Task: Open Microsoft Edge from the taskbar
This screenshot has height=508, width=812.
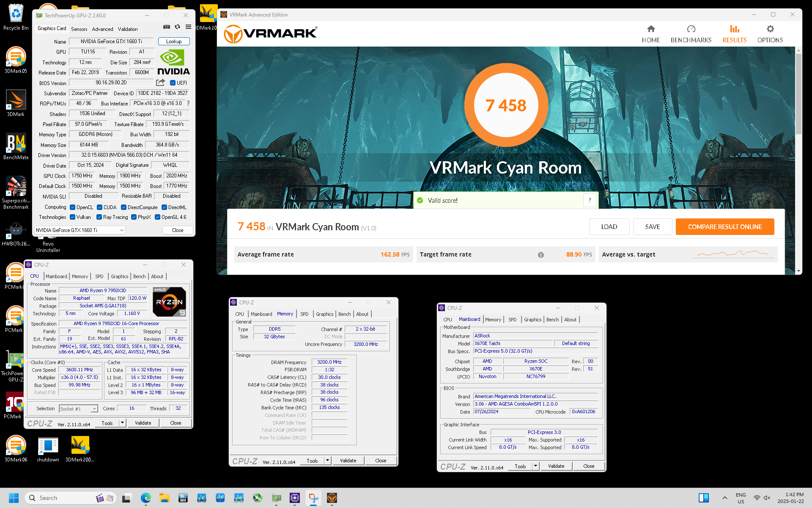Action: (146, 498)
